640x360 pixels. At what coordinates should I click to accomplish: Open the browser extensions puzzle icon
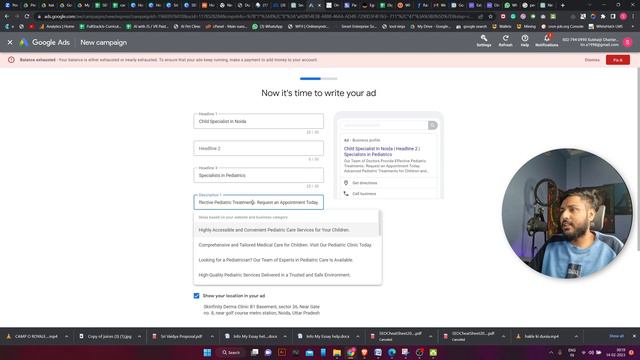click(x=603, y=16)
